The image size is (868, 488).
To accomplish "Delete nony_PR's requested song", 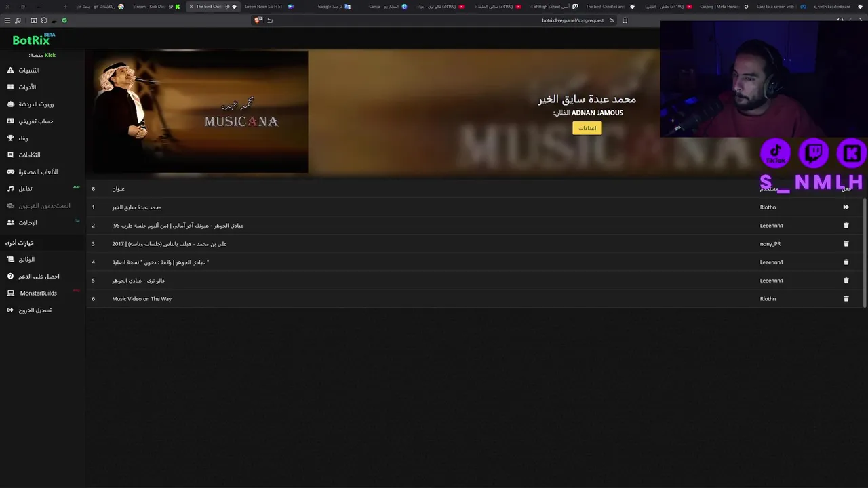I will click(846, 243).
